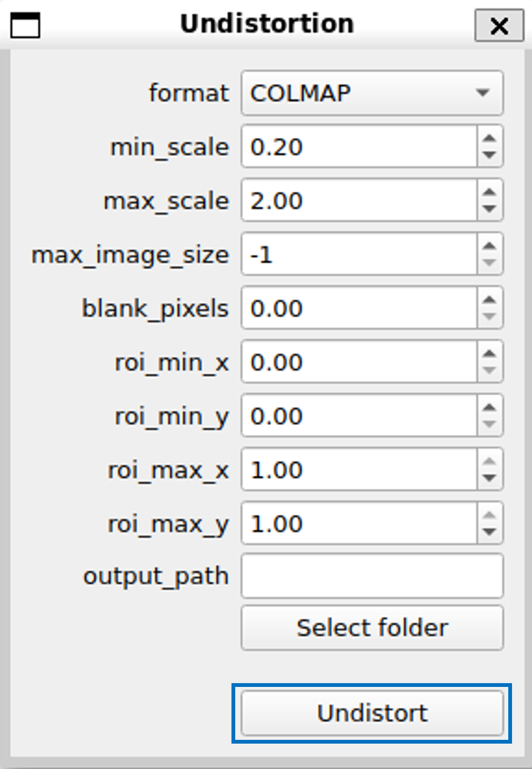Decrease max_scale with down arrow

(x=489, y=210)
